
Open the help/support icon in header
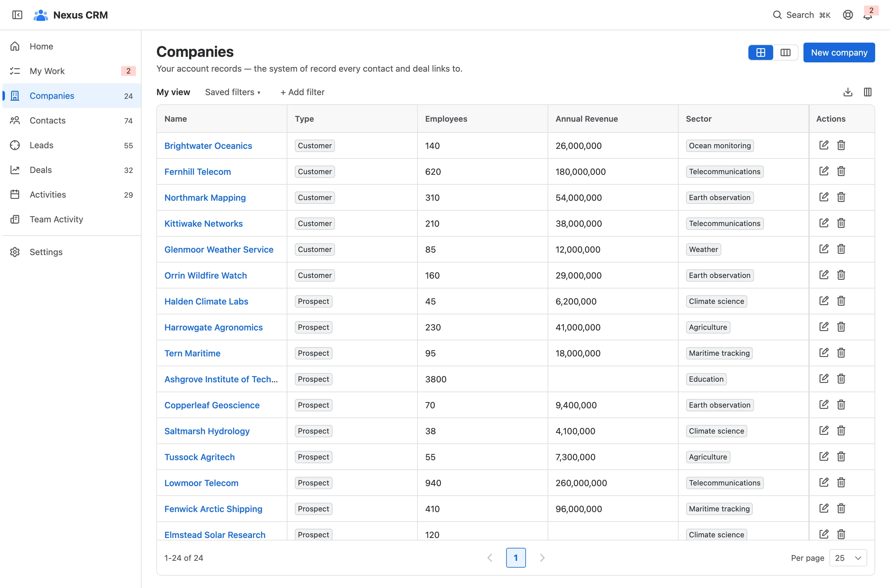click(848, 15)
